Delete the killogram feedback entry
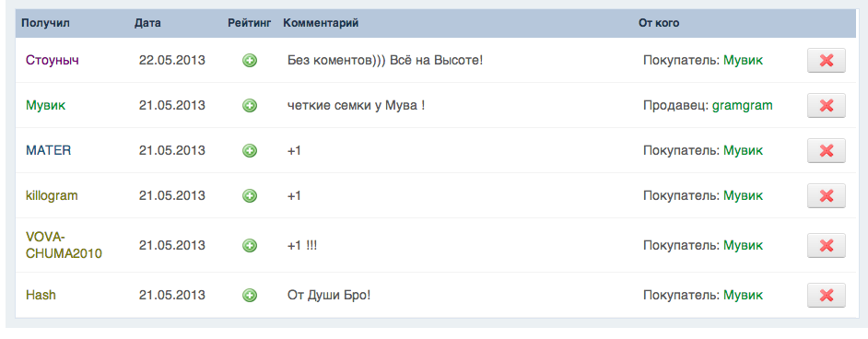The image size is (868, 339). [x=826, y=196]
